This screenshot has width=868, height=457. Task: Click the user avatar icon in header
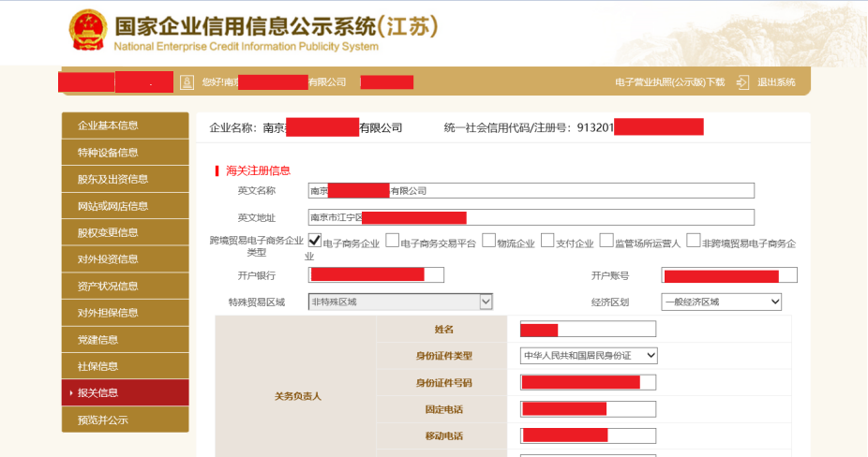[x=187, y=82]
